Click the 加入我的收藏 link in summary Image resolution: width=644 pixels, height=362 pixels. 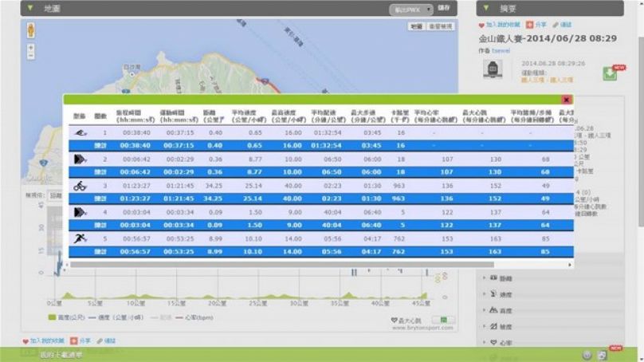(x=501, y=25)
